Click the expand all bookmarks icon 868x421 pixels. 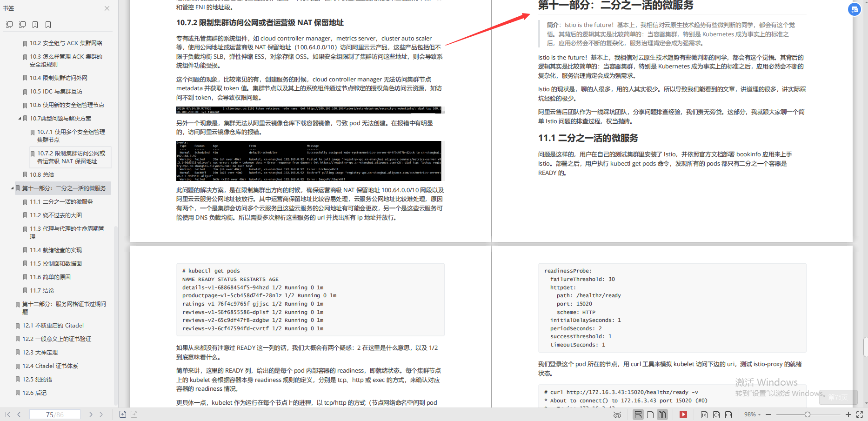9,25
